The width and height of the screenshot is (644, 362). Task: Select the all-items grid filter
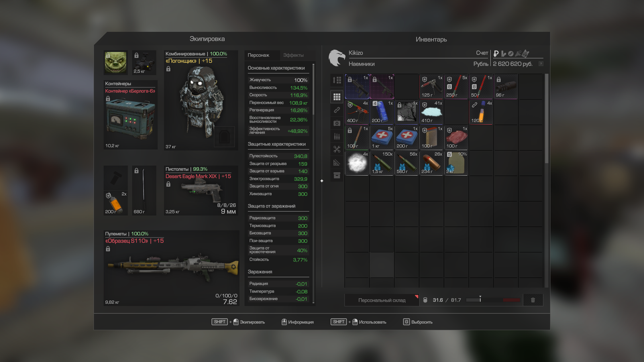pyautogui.click(x=337, y=97)
